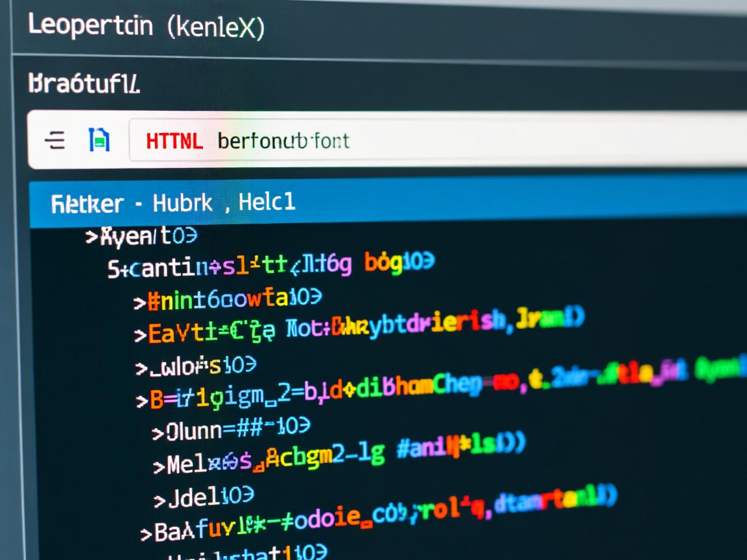
Task: Expand the 'EaVti' line arrow
Action: (x=139, y=335)
